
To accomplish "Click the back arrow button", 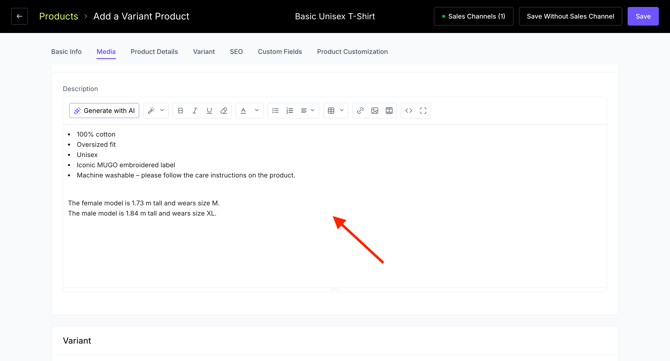I will coord(19,16).
